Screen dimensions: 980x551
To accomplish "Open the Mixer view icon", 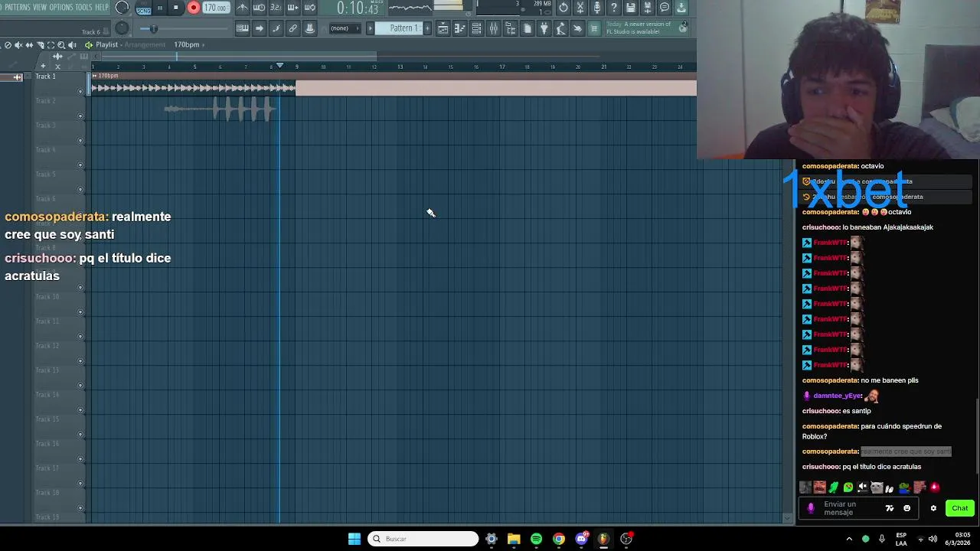I will point(493,28).
